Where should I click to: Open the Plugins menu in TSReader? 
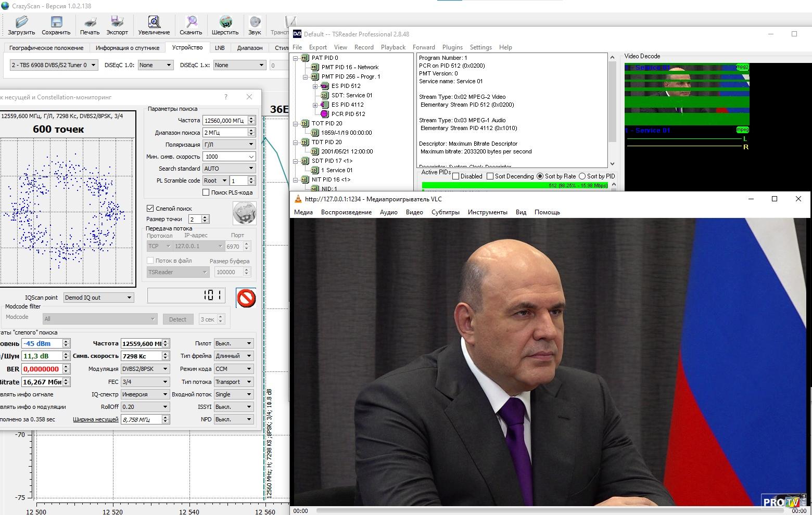(452, 47)
